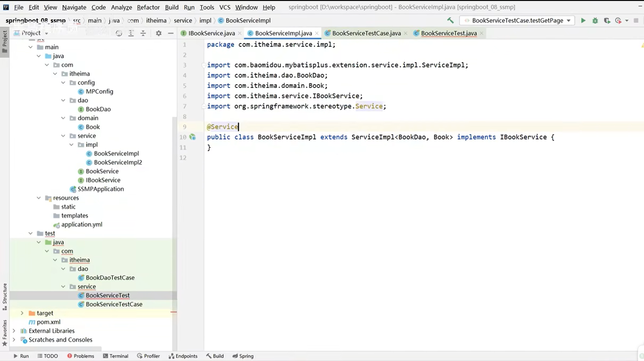Open the Terminal tool window

116,356
